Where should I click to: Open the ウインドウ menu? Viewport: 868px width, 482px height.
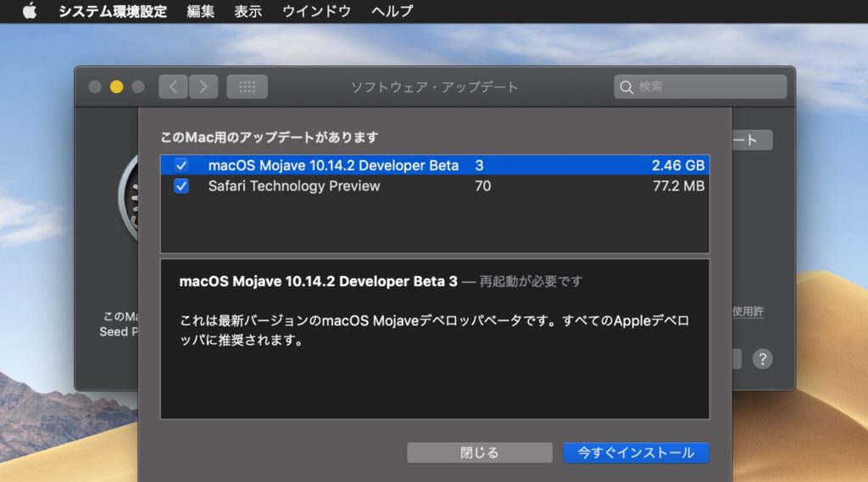[316, 11]
